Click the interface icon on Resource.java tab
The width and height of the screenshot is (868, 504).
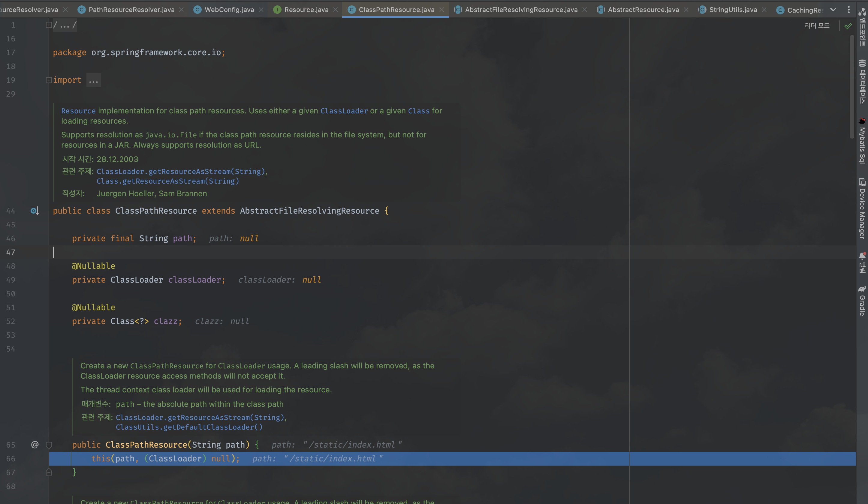tap(277, 10)
